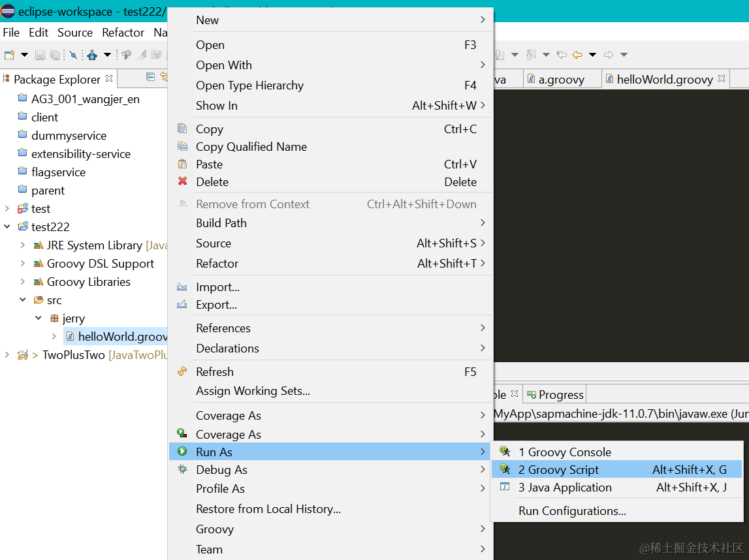Open the dropdown next to the shirt icon
The height and width of the screenshot is (560, 749).
point(108,55)
